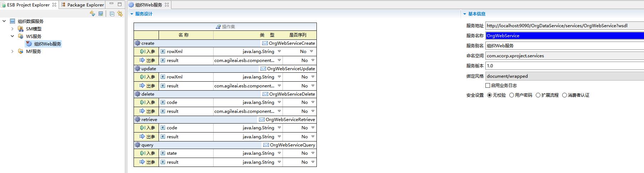Click the envelope icon for OrgWebServiceDelete
The width and height of the screenshot is (644, 173).
(x=265, y=94)
